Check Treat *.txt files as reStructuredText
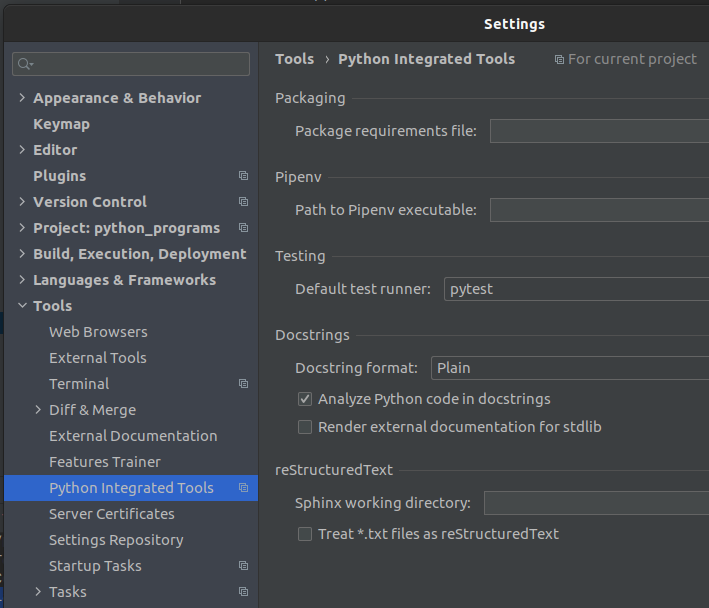 tap(305, 534)
